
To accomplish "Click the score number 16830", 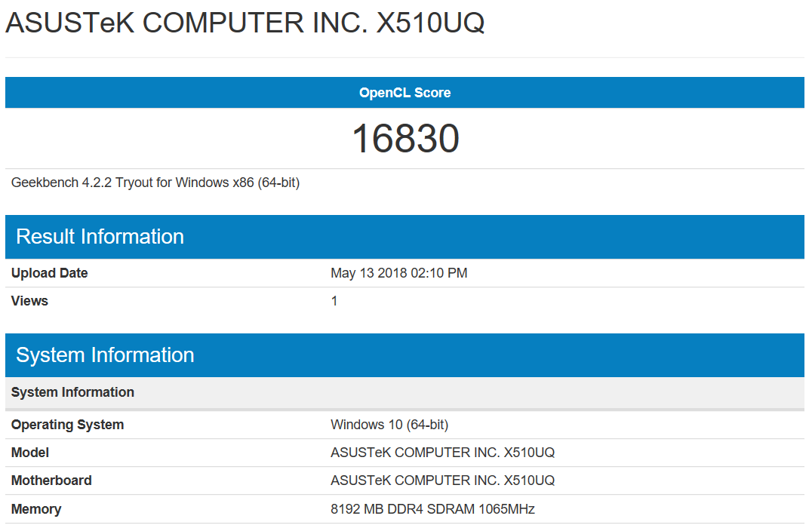I will 405,139.
